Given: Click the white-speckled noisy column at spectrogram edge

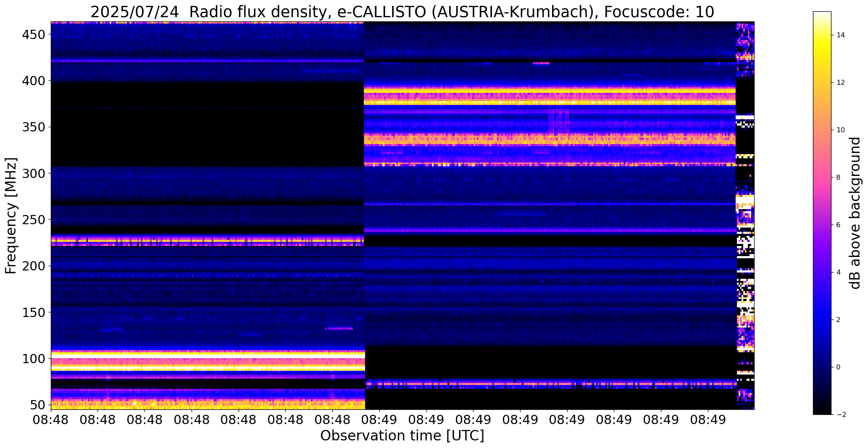Looking at the screenshot, I should pos(745,215).
